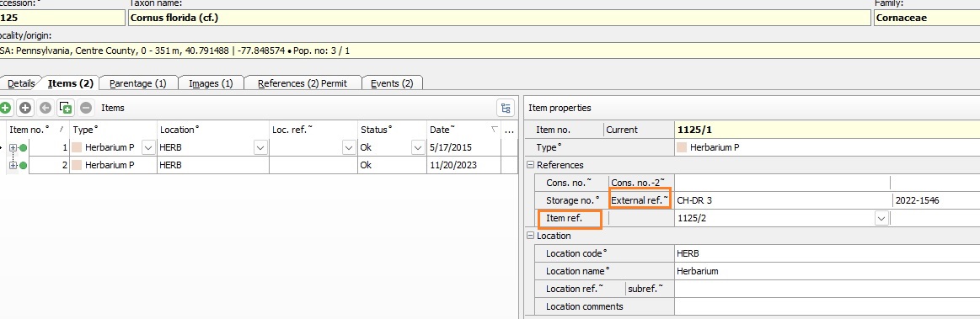Click the grayed-out left arrow icon

pos(45,108)
